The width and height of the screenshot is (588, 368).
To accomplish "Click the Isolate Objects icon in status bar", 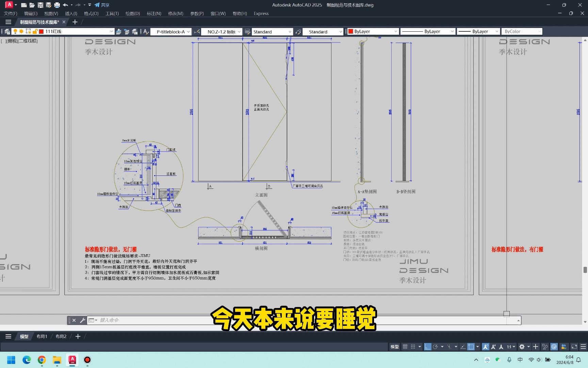I will pyautogui.click(x=544, y=347).
